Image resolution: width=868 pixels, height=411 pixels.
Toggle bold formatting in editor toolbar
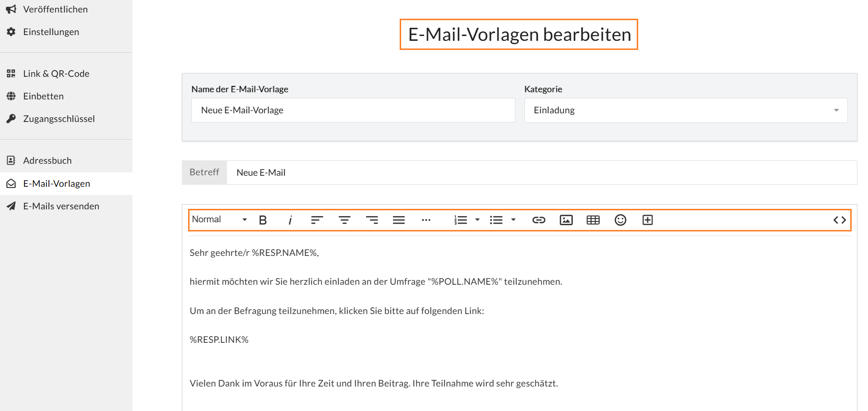pyautogui.click(x=263, y=220)
